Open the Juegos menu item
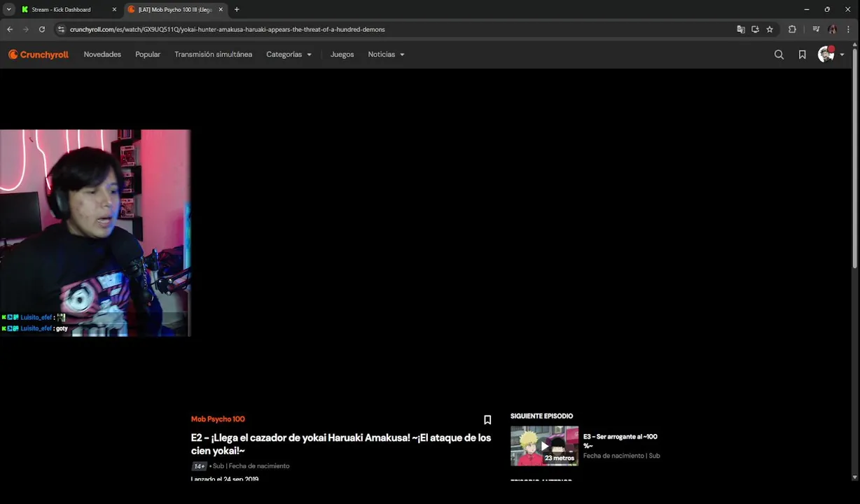 pyautogui.click(x=342, y=55)
